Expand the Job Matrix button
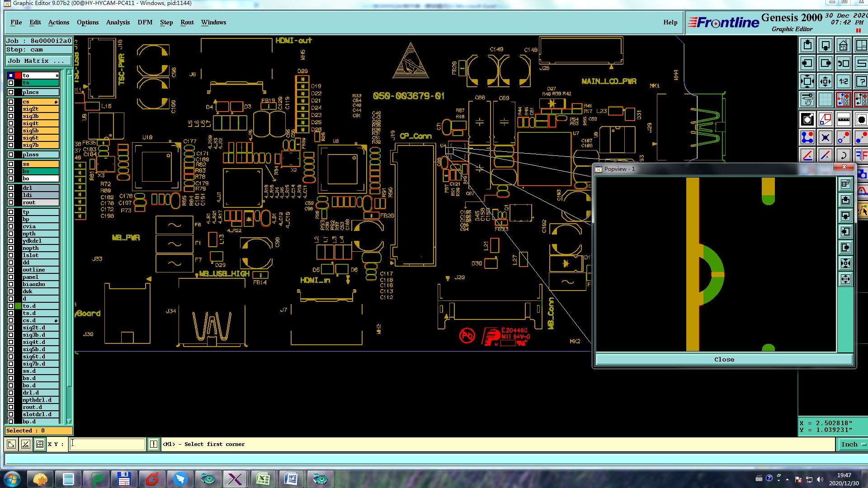 tap(38, 61)
